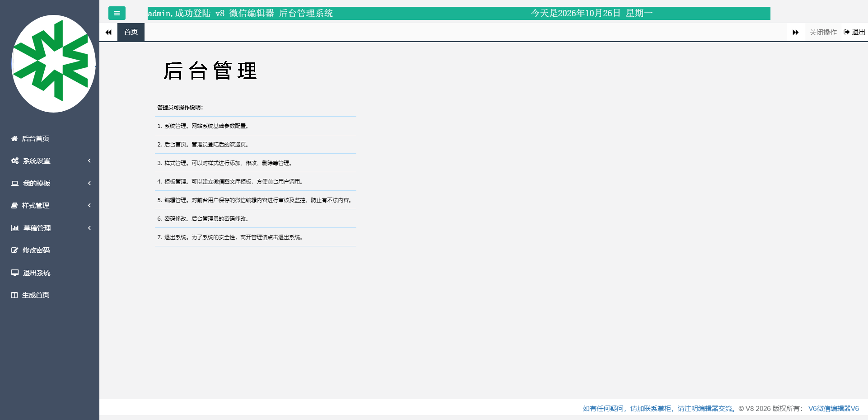Click row 3. 样式管理 description
Viewport: 868px width, 420px height.
coord(256,163)
